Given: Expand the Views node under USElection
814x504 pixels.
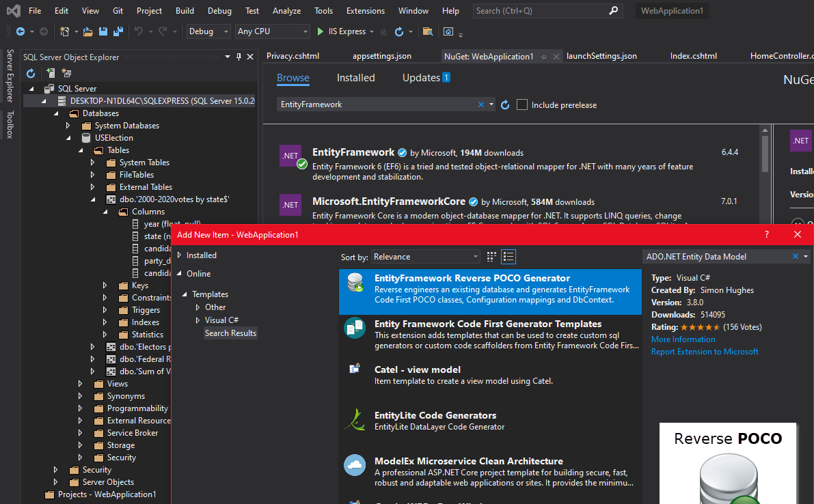Looking at the screenshot, I should coord(80,383).
